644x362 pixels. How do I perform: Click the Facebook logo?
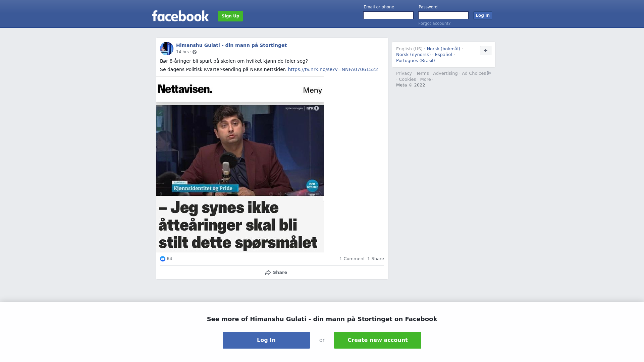180,16
